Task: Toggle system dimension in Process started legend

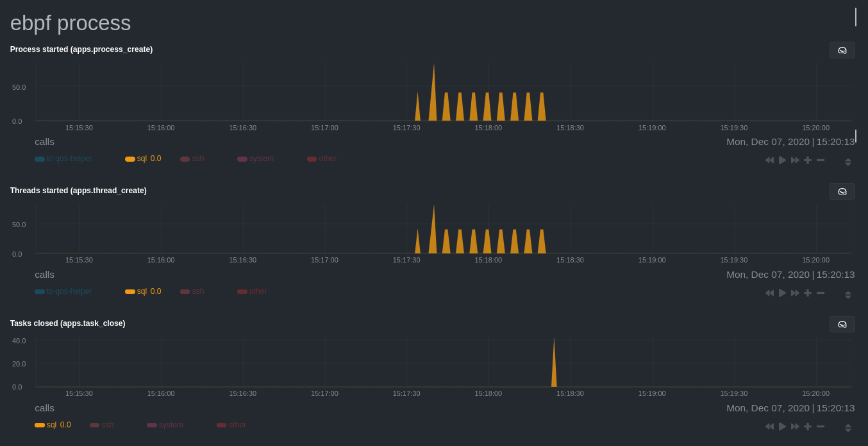Action: click(x=255, y=159)
